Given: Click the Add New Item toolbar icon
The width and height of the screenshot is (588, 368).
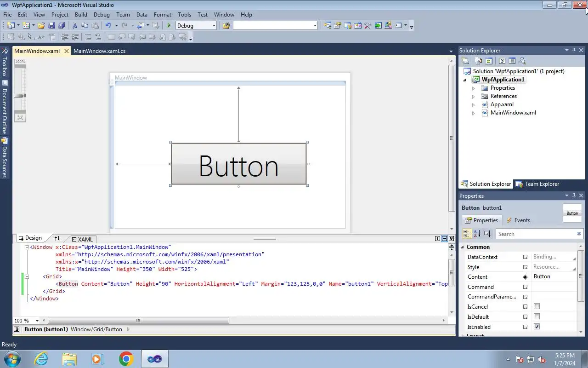Looking at the screenshot, I should tap(26, 26).
